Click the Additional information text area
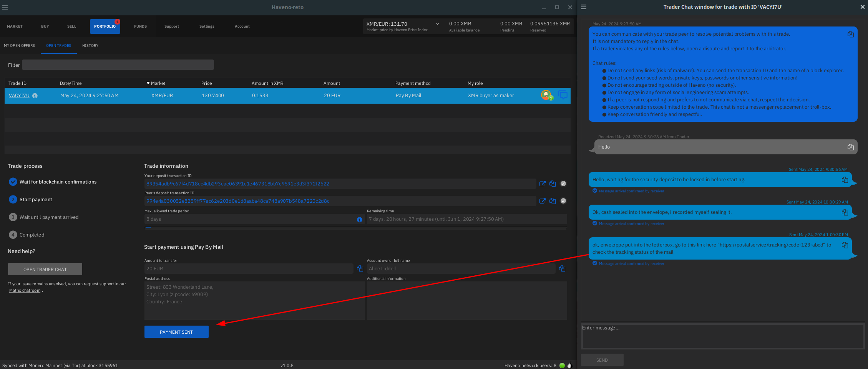 (467, 301)
